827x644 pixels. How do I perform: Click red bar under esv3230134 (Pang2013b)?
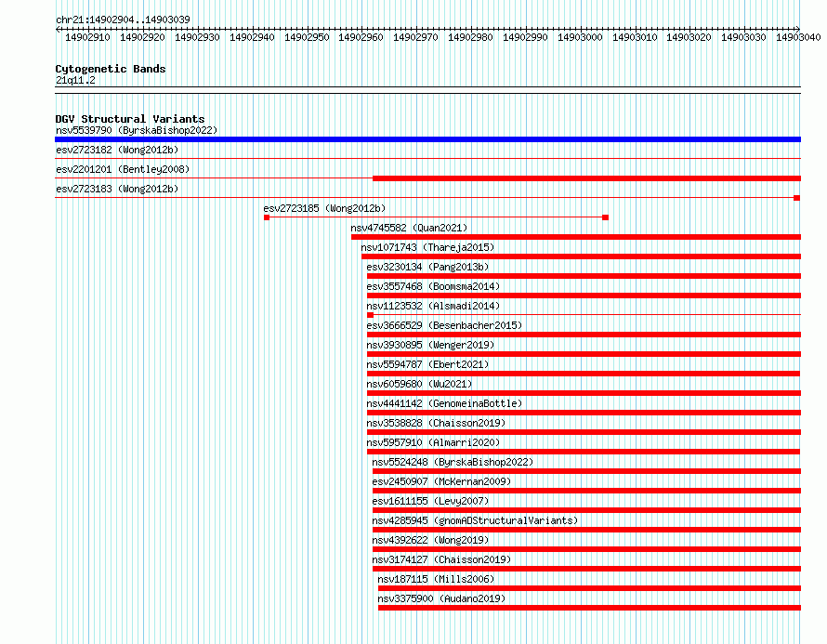pos(584,276)
